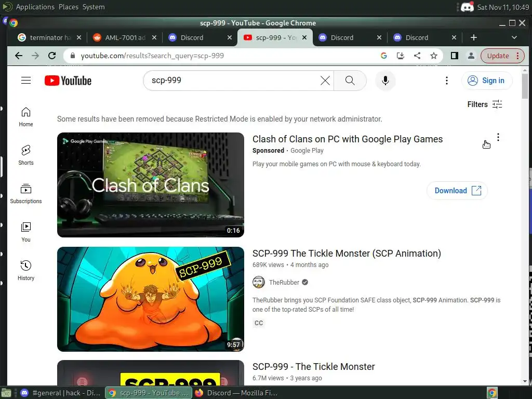Viewport: 532px width, 399px height.
Task: Reload the YouTube page
Action: point(52,56)
